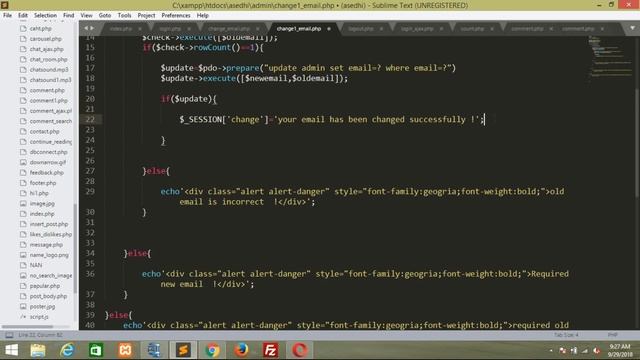
Task: Switch to change_email.php tab
Action: [x=229, y=29]
